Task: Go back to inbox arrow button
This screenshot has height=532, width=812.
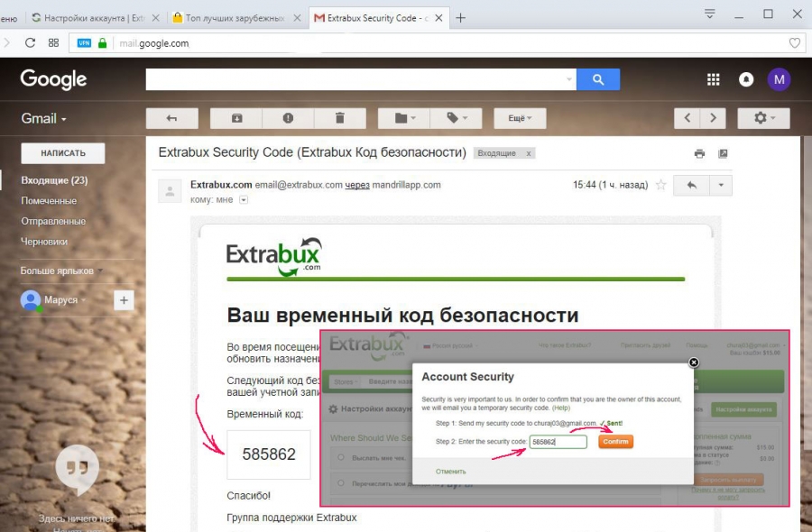Action: (x=172, y=118)
